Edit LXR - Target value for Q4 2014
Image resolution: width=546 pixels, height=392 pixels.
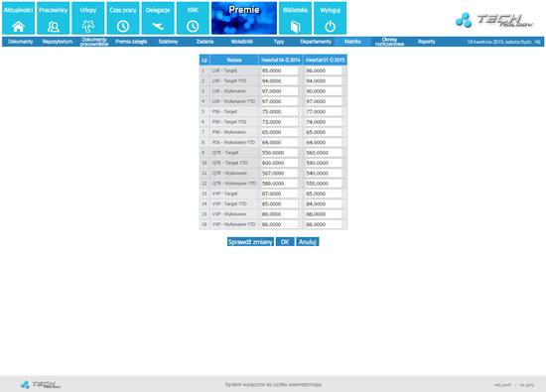pos(280,70)
